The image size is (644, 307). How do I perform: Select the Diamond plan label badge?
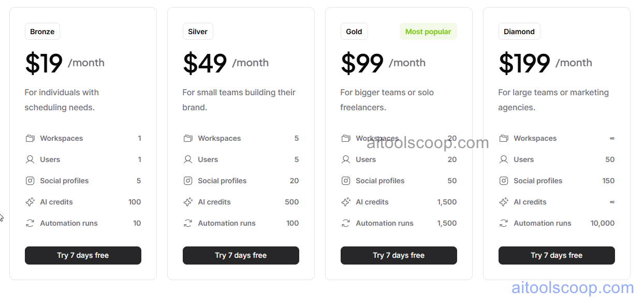coord(519,31)
